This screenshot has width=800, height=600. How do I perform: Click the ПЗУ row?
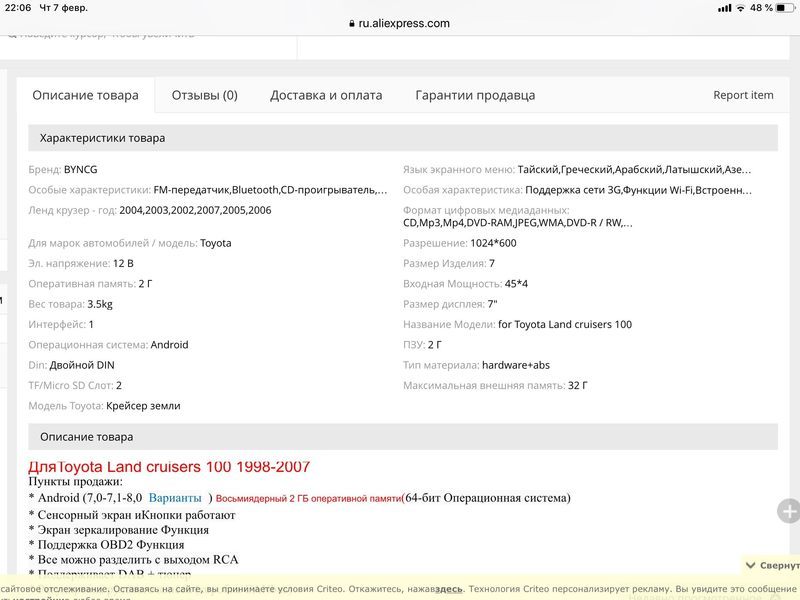(422, 345)
